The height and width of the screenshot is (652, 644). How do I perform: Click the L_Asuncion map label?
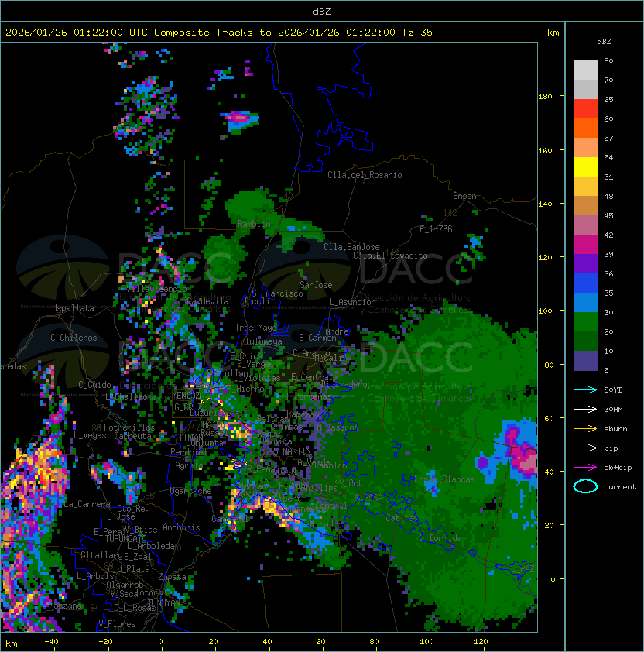352,302
